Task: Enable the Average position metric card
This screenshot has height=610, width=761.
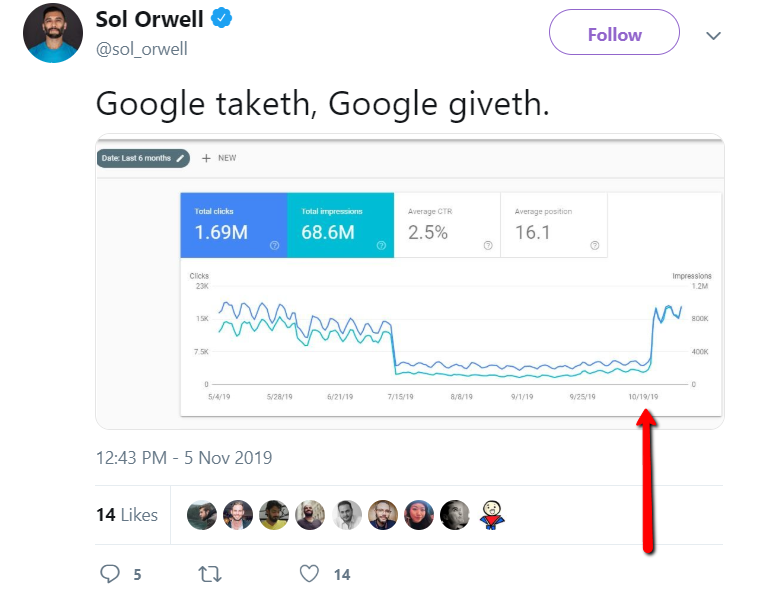Action: 554,225
